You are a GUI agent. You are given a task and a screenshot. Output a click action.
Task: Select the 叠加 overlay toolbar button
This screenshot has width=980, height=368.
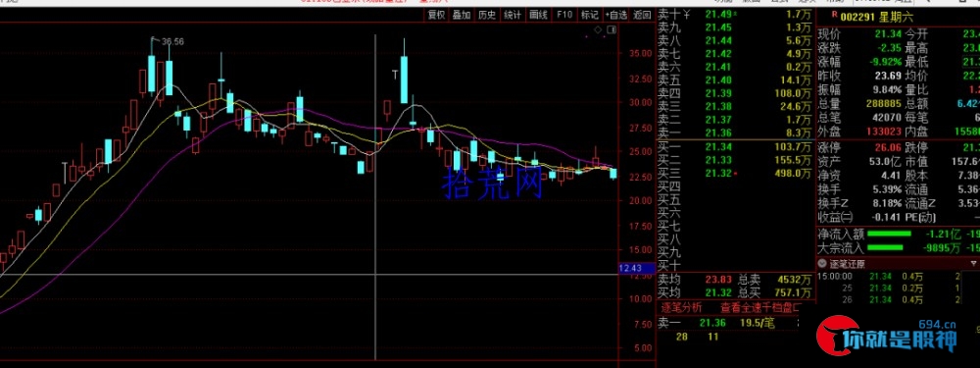tap(462, 15)
